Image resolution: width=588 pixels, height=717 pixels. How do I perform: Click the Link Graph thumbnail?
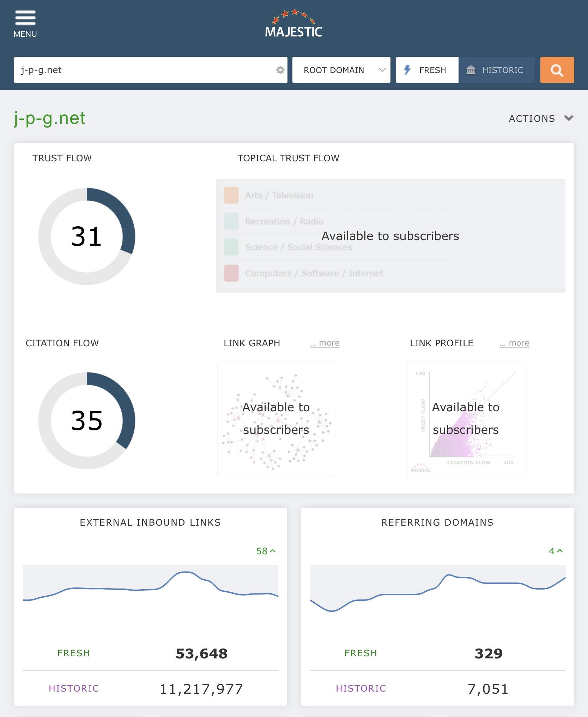(277, 419)
